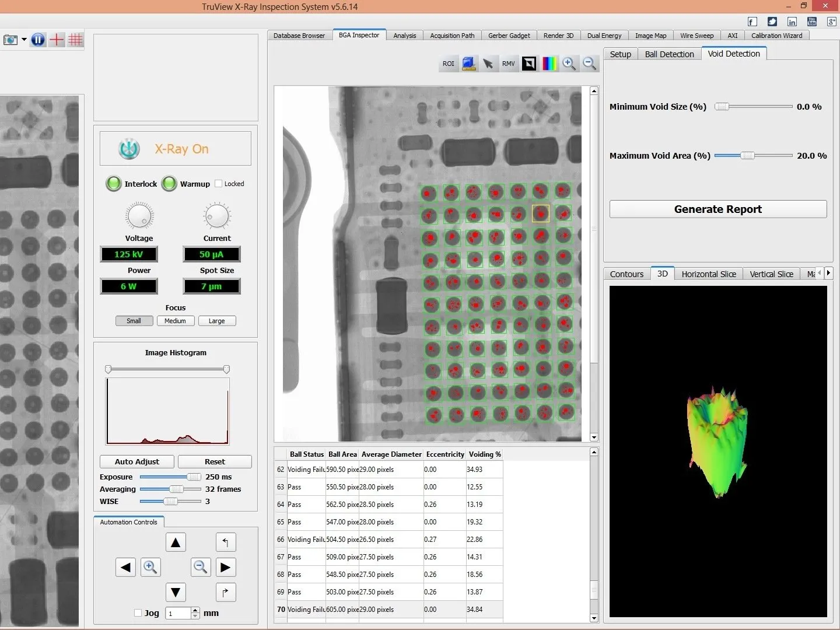
Task: Toggle the red crosshair overlay
Action: pos(57,40)
